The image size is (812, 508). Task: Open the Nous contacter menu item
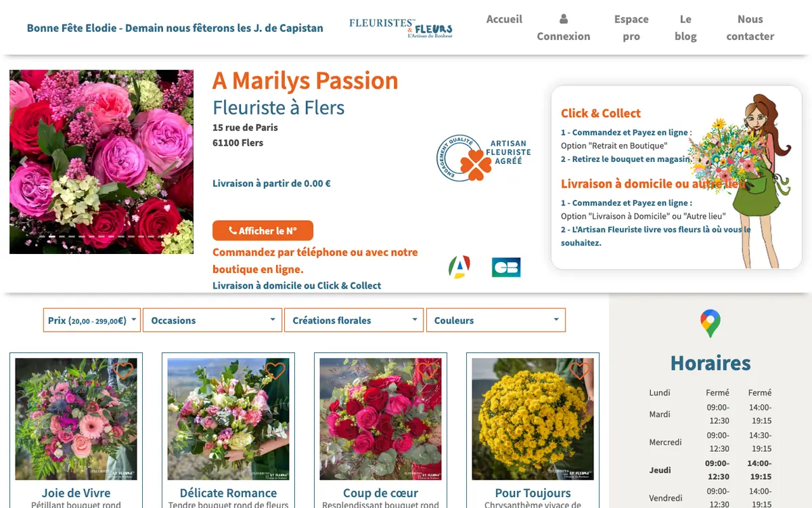coord(750,28)
